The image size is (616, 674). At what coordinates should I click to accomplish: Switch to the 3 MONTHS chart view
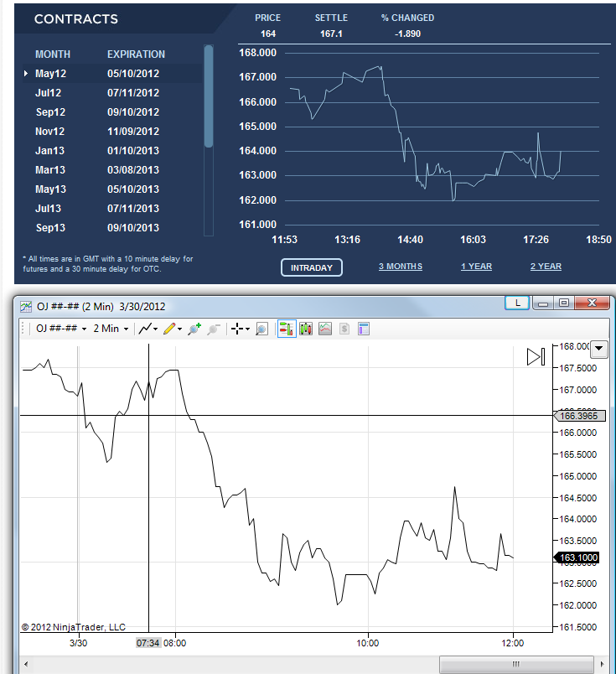click(401, 267)
